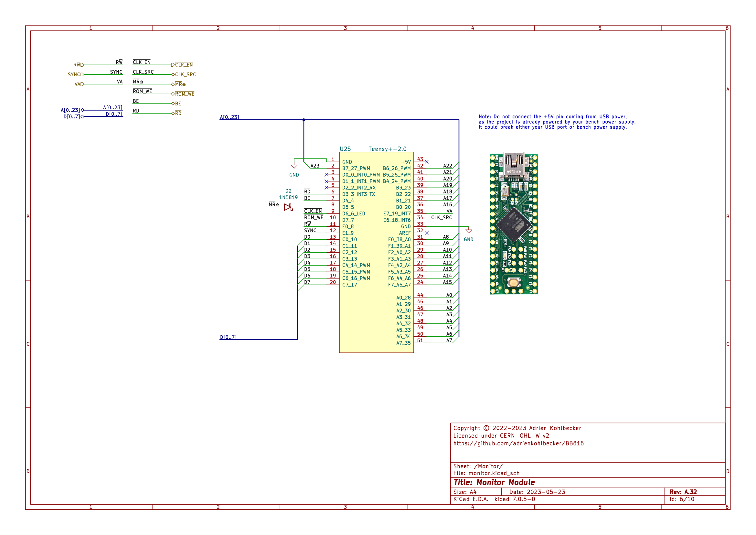Image resolution: width=756 pixels, height=535 pixels.
Task: Click the Rev: A.32 field in the title block
Action: pos(683,492)
